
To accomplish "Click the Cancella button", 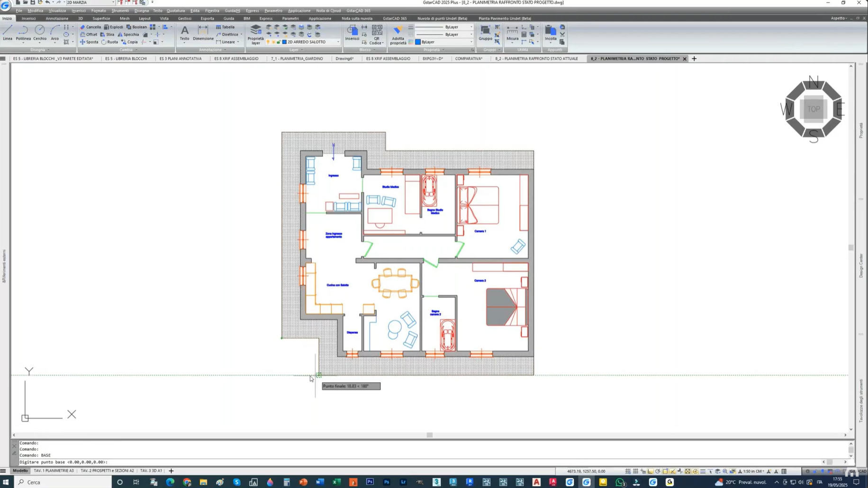I will [x=90, y=27].
